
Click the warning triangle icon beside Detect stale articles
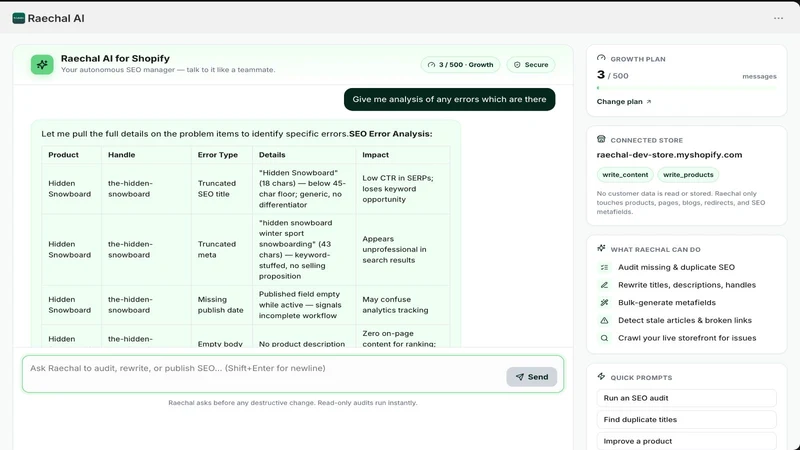[x=604, y=320]
